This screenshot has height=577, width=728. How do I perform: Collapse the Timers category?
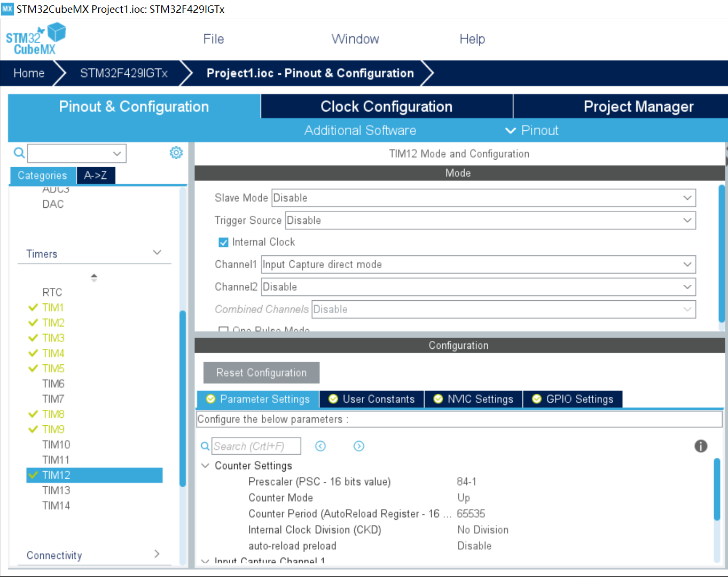[157, 253]
